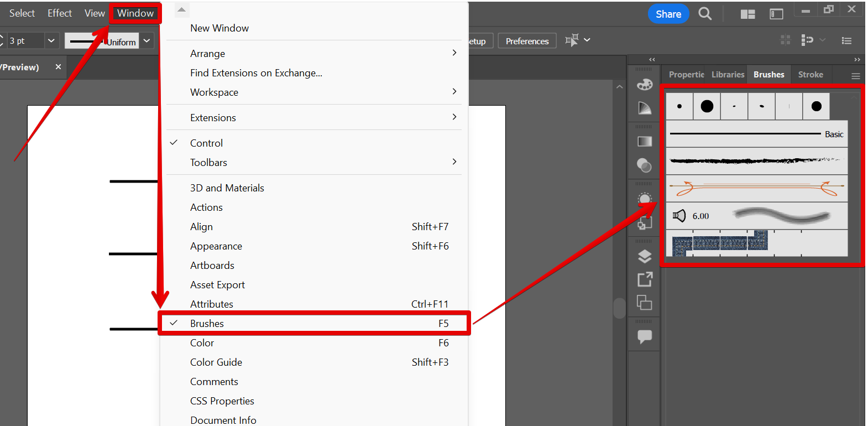Image resolution: width=868 pixels, height=426 pixels.
Task: Switch to the Stroke panel tab
Action: [x=811, y=75]
